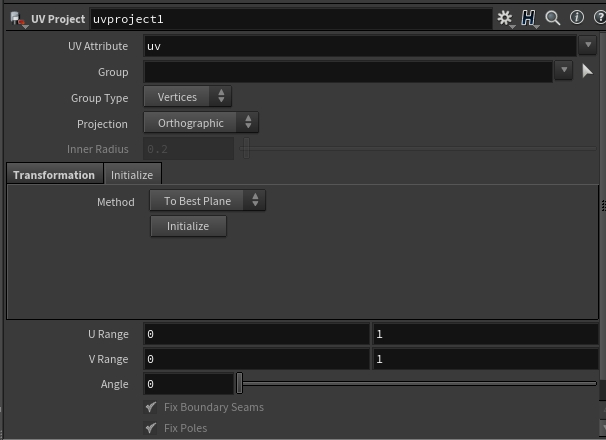Click the uvproject1 node name field
This screenshot has height=440, width=606.
click(290, 19)
